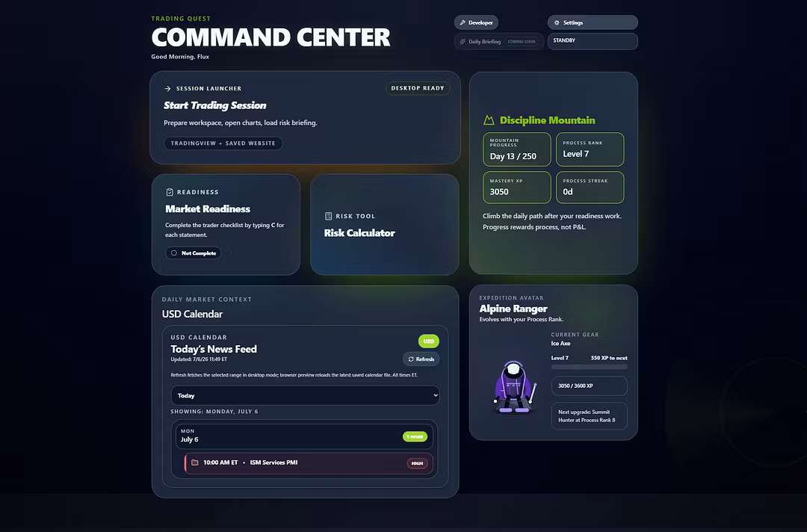Click the 550 XP to next label
The width and height of the screenshot is (807, 532).
pos(609,358)
